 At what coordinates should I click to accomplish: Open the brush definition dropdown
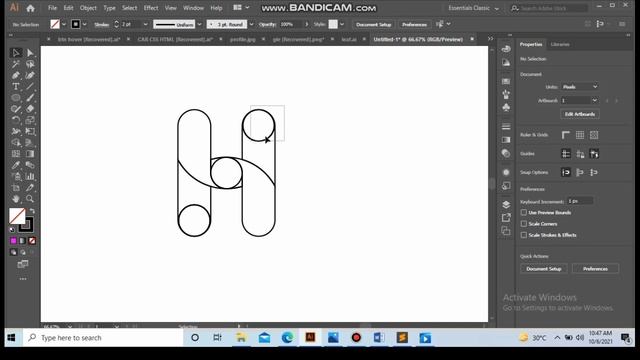click(251, 24)
